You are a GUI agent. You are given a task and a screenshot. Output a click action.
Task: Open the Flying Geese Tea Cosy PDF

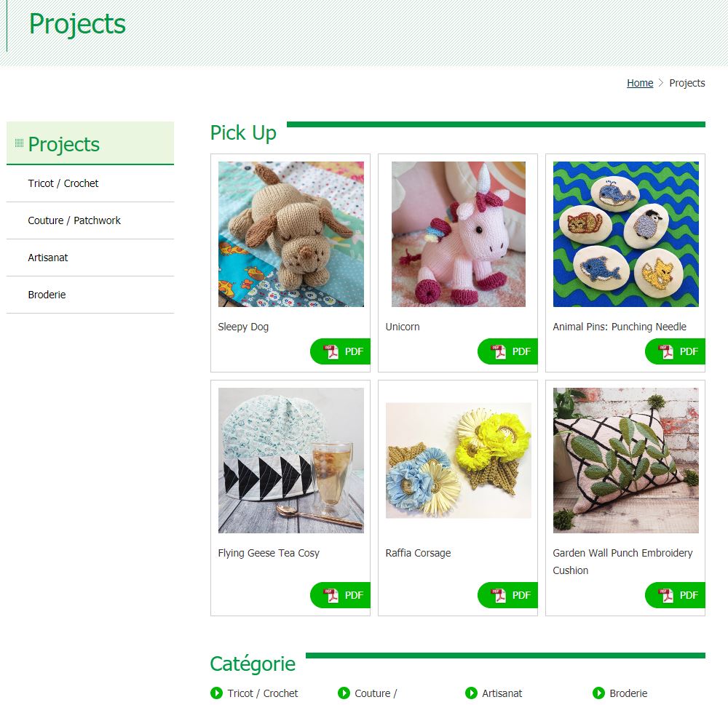click(340, 595)
